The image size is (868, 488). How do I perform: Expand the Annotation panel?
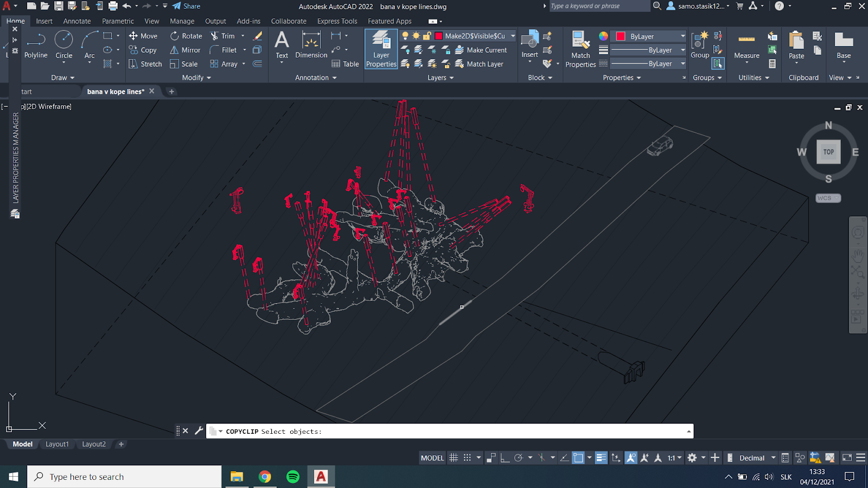(x=316, y=78)
